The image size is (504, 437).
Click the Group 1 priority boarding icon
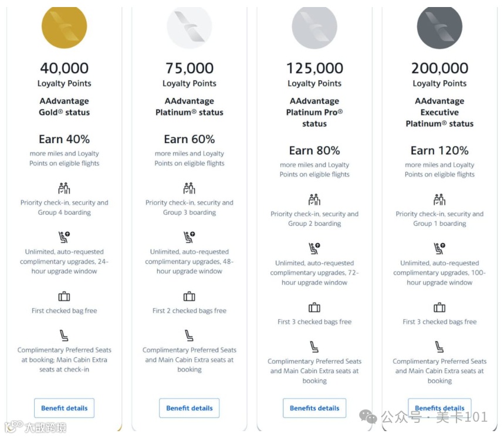tap(439, 200)
